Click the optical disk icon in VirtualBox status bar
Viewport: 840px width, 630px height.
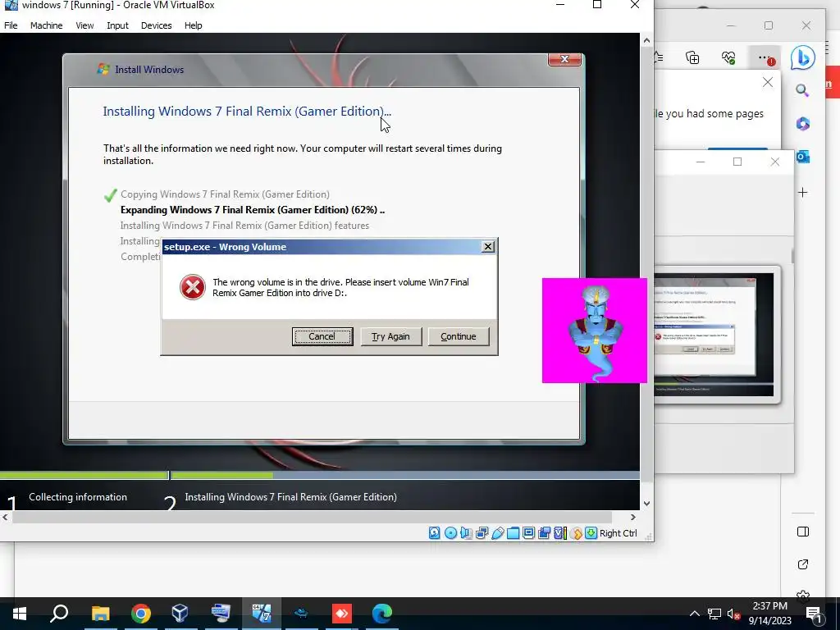pyautogui.click(x=450, y=533)
